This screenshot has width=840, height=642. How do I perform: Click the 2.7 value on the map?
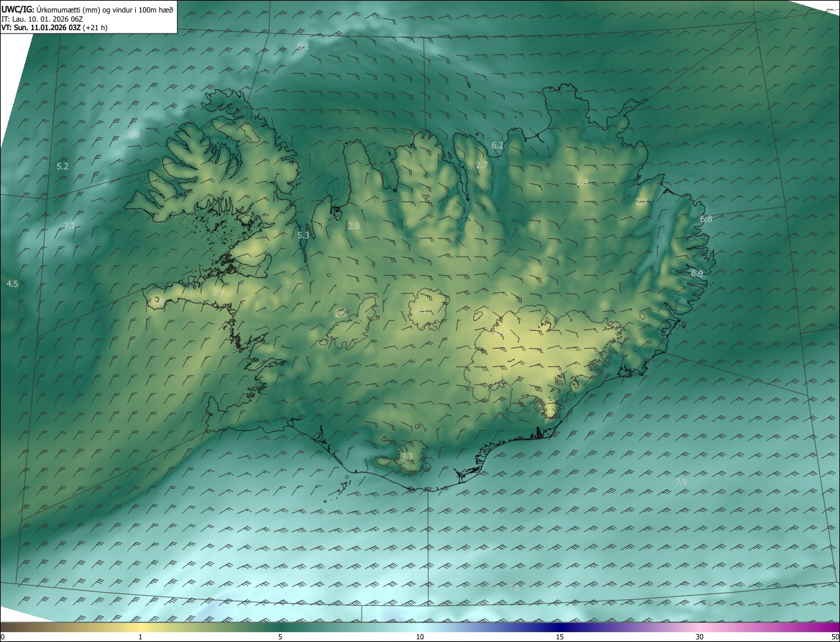point(482,165)
